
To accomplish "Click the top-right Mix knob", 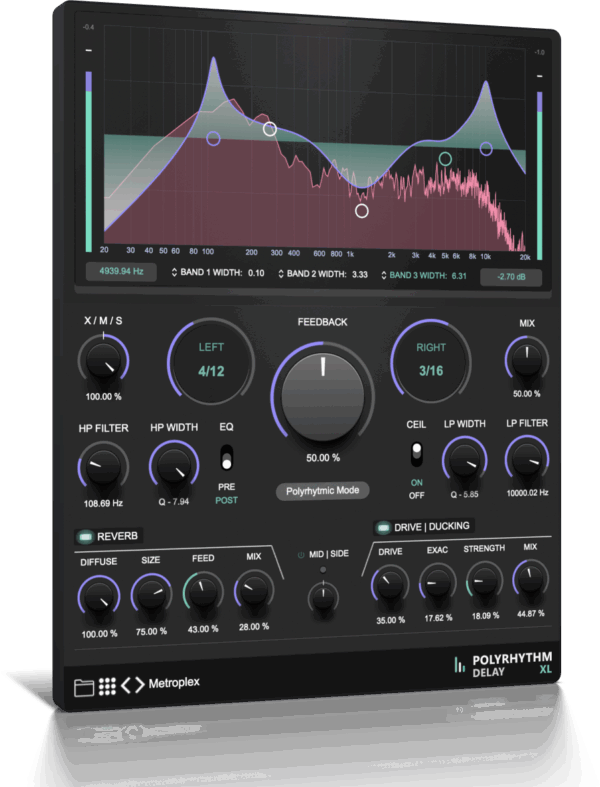I will coord(526,360).
